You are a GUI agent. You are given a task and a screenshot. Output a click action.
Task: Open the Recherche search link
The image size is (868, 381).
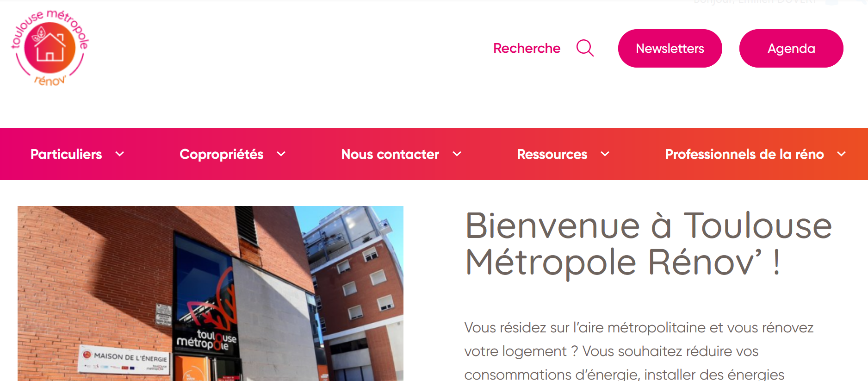tap(527, 48)
